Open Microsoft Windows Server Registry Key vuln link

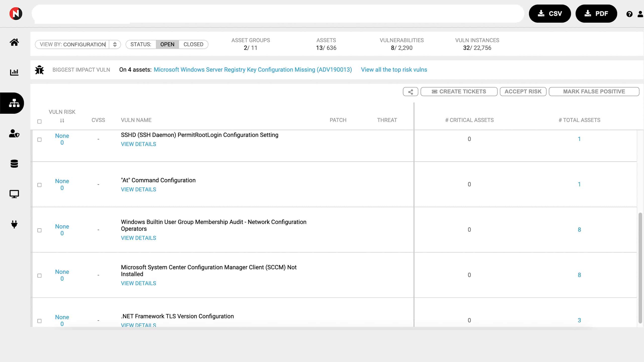tap(253, 70)
